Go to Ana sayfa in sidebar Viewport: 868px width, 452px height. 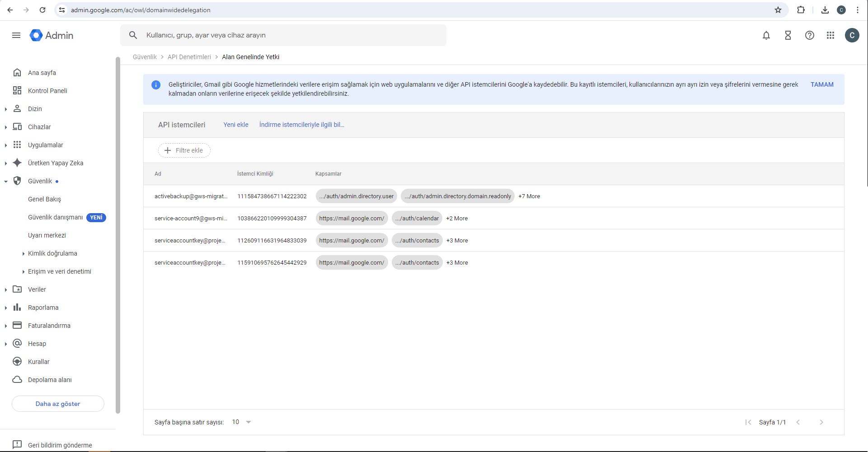42,73
